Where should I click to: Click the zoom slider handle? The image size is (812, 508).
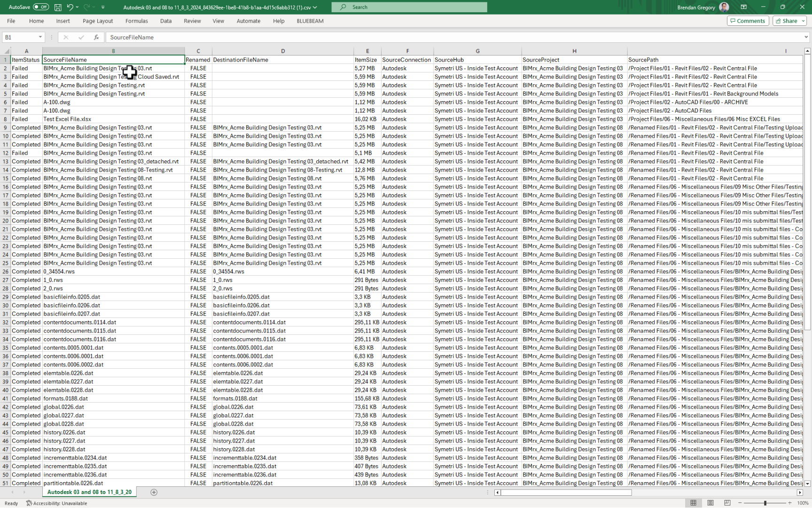pos(765,503)
